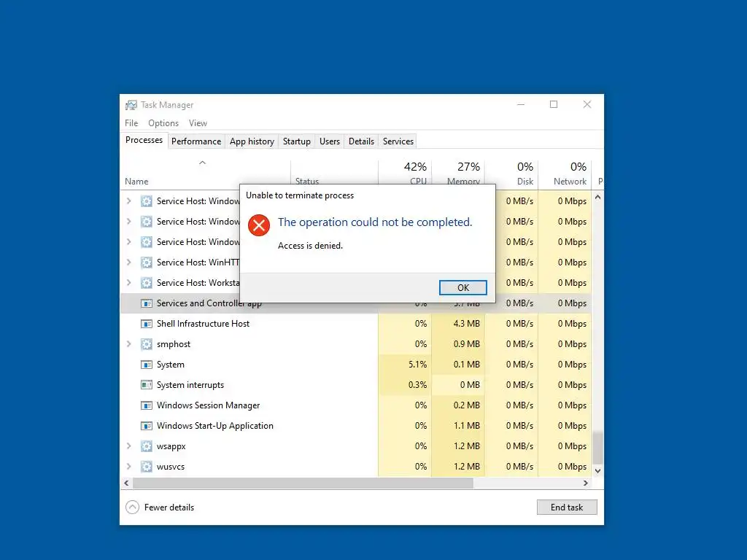The height and width of the screenshot is (560, 747).
Task: Expand the first Service Host: Windows row
Action: (x=128, y=201)
